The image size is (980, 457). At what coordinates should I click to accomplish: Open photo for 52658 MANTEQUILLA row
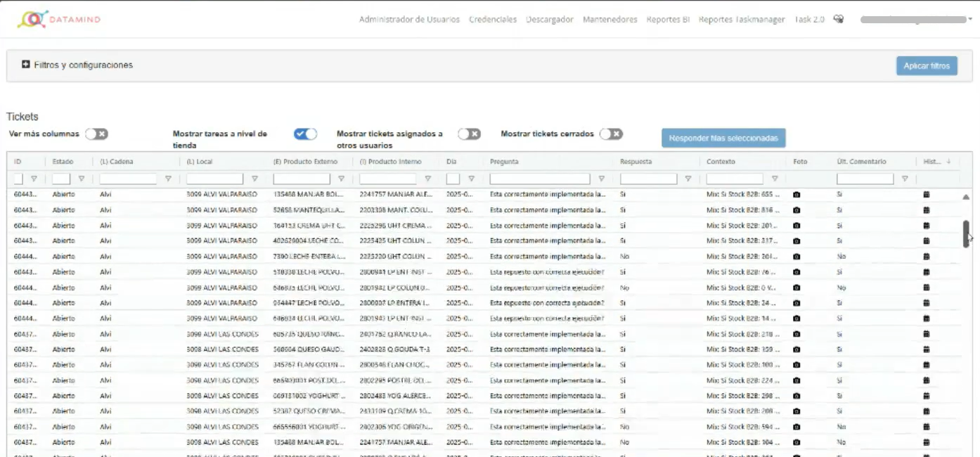[x=797, y=210]
